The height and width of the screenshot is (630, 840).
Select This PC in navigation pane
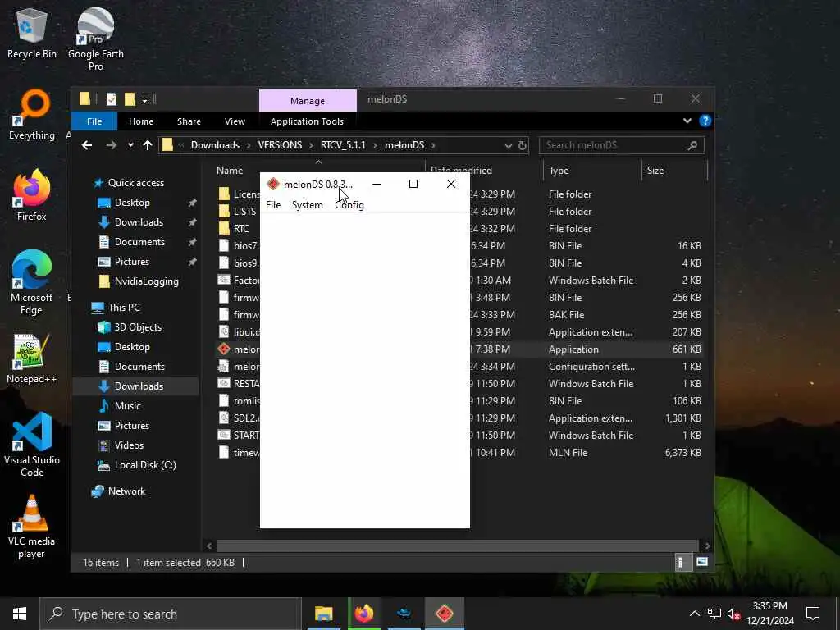tap(124, 308)
